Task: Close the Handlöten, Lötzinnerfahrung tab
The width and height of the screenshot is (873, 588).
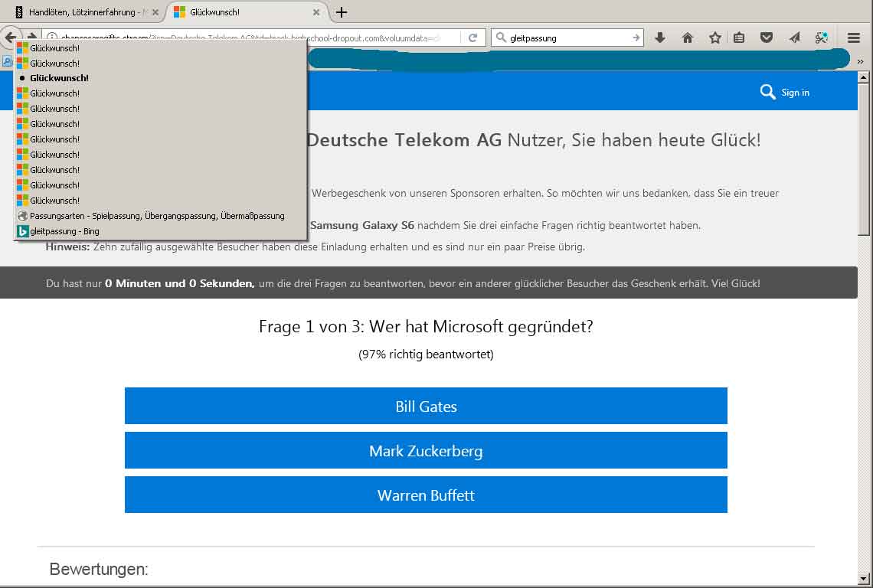Action: (155, 12)
